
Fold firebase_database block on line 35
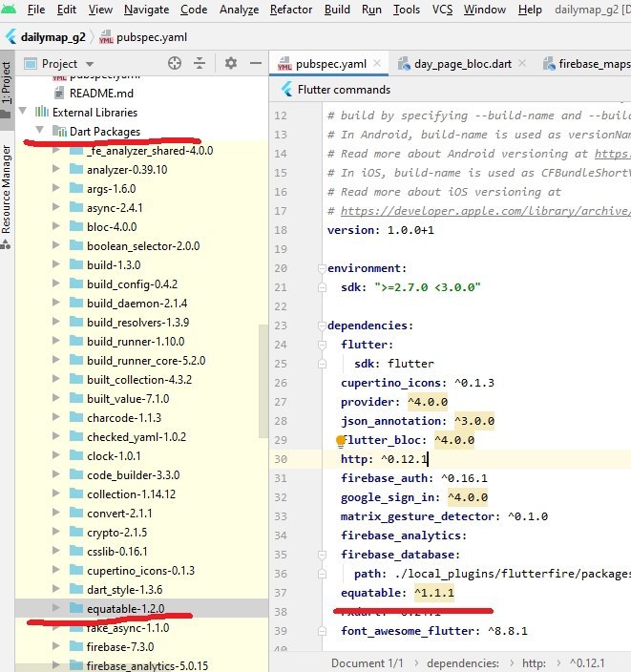pyautogui.click(x=322, y=555)
